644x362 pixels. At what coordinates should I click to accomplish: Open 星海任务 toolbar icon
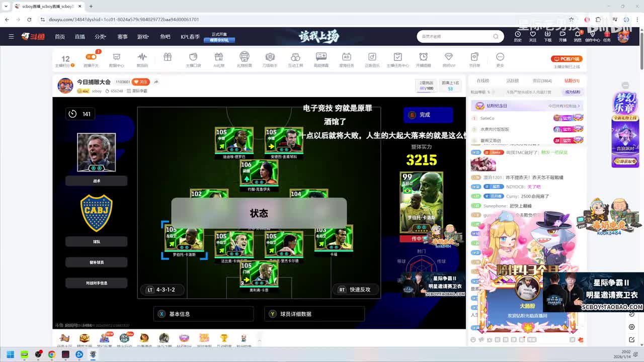coord(347,60)
